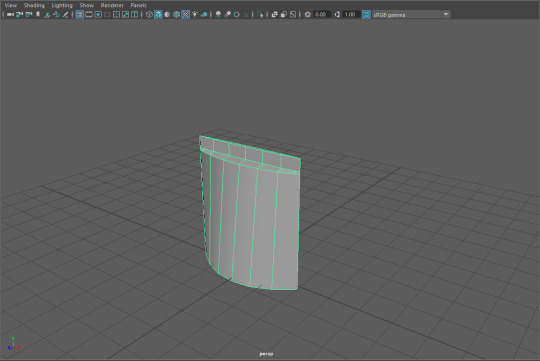The image size is (540, 361).
Task: Toggle the viewport Grid display
Action: [x=80, y=14]
